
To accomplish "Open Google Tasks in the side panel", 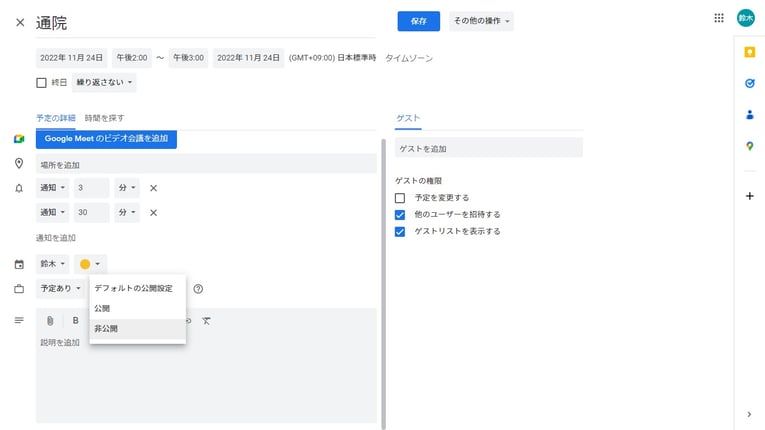I will click(749, 83).
